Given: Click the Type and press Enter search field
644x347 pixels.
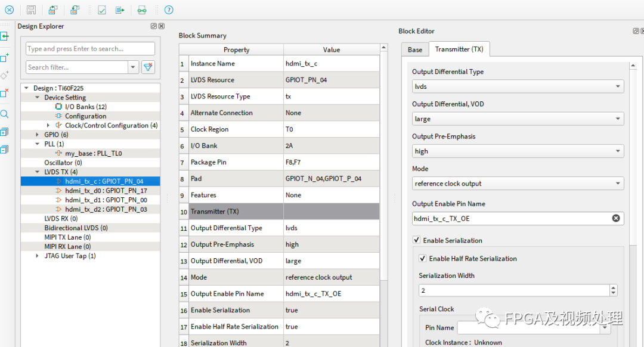Looking at the screenshot, I should pos(91,48).
